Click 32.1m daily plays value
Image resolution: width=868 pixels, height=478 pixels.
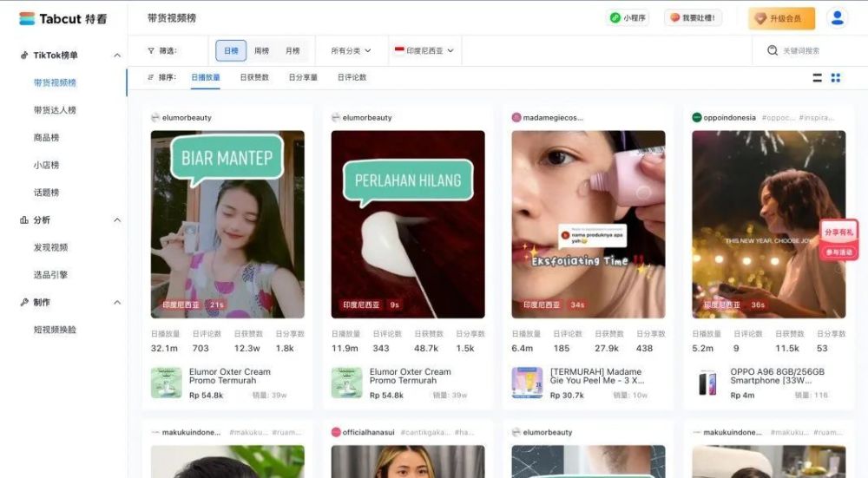click(164, 348)
